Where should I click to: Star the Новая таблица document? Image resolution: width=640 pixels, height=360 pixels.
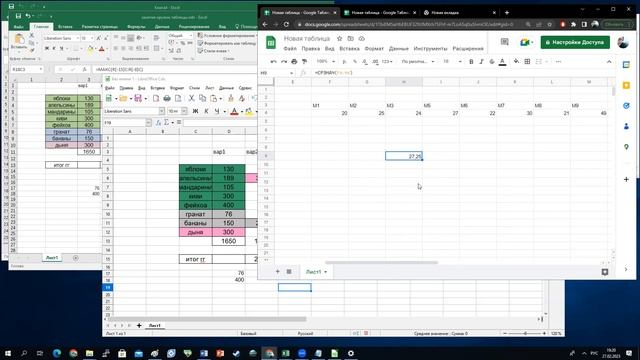(339, 38)
